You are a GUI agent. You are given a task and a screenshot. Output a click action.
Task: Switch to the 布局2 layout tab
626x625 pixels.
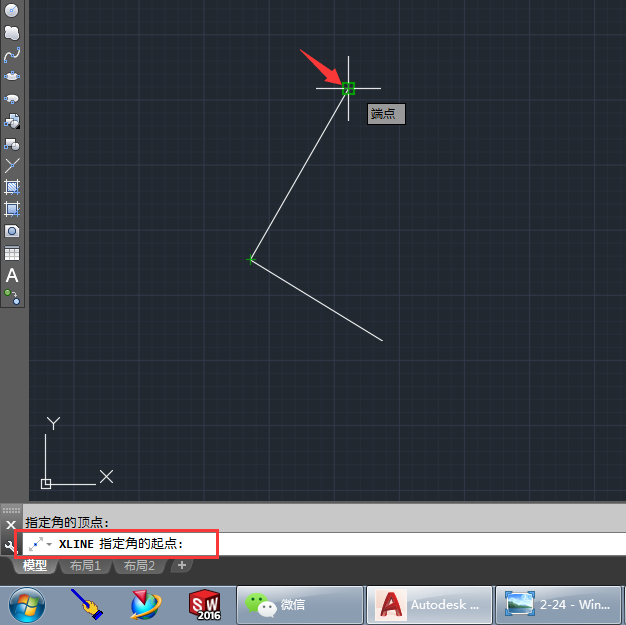[x=139, y=565]
